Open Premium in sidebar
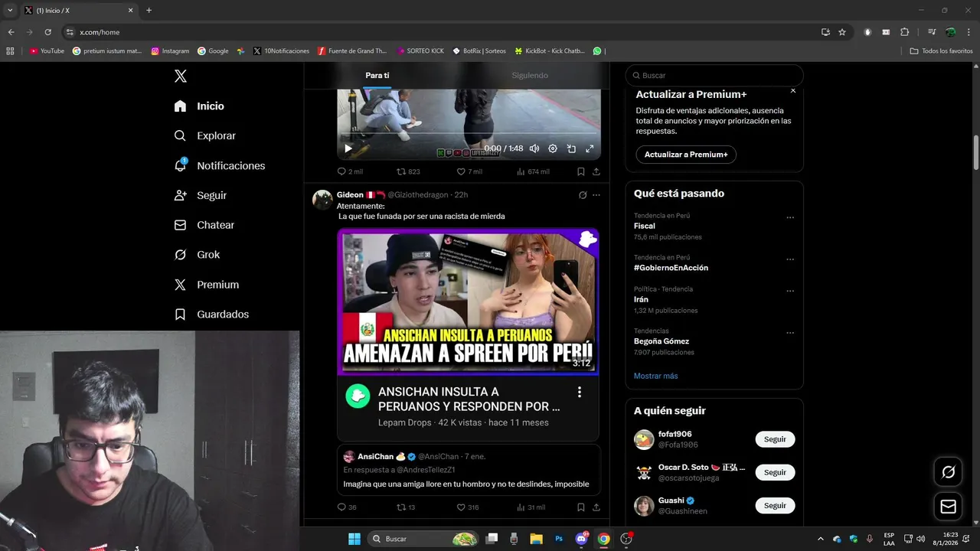Image resolution: width=980 pixels, height=551 pixels. (x=207, y=285)
